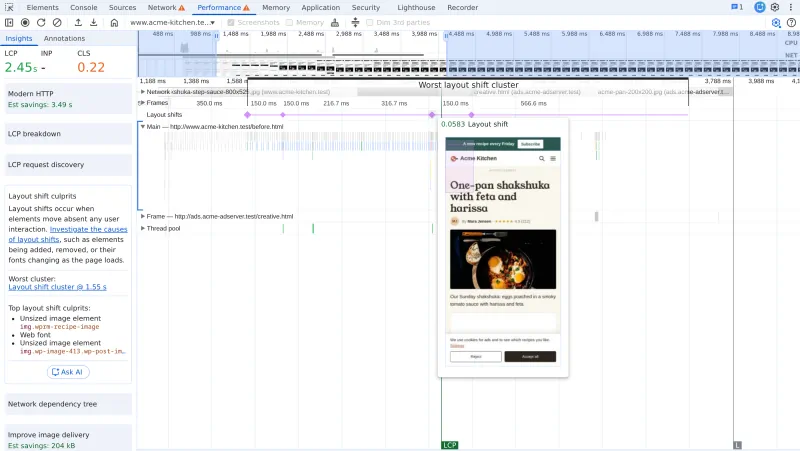Click the CLS 0.22 metric value
This screenshot has height=451, width=800.
click(x=91, y=67)
